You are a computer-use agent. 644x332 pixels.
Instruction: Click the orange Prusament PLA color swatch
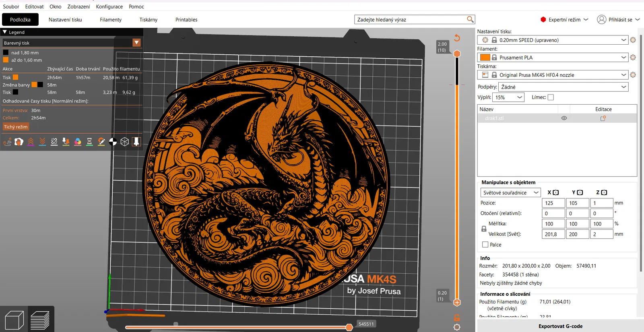pos(485,58)
